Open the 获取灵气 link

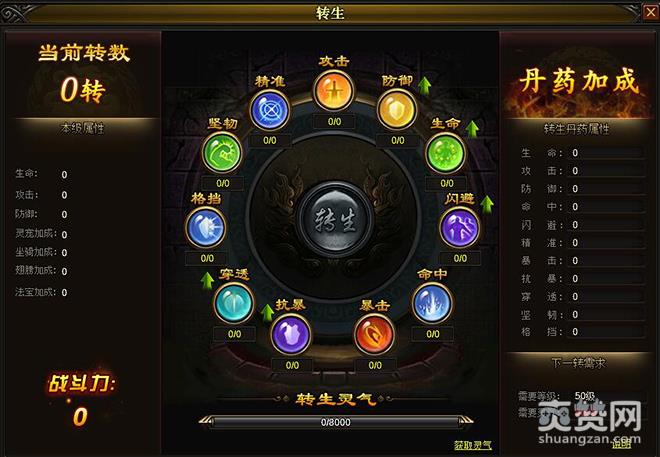pyautogui.click(x=473, y=445)
